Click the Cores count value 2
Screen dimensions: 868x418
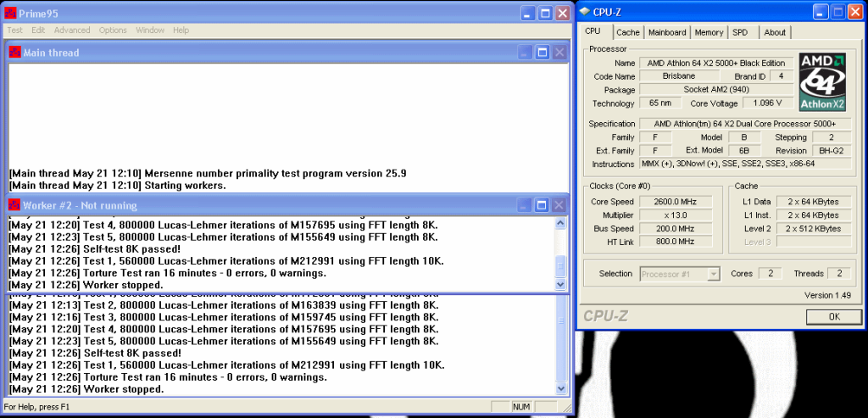coord(770,274)
